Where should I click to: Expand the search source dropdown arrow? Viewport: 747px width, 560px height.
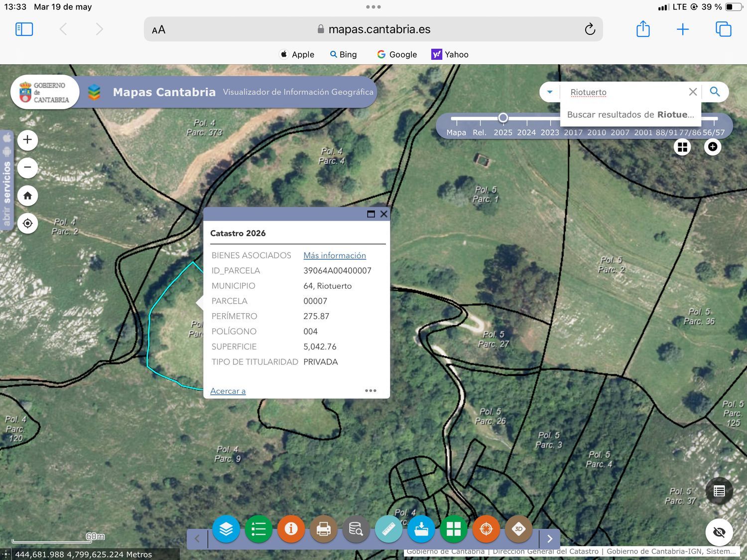[550, 92]
